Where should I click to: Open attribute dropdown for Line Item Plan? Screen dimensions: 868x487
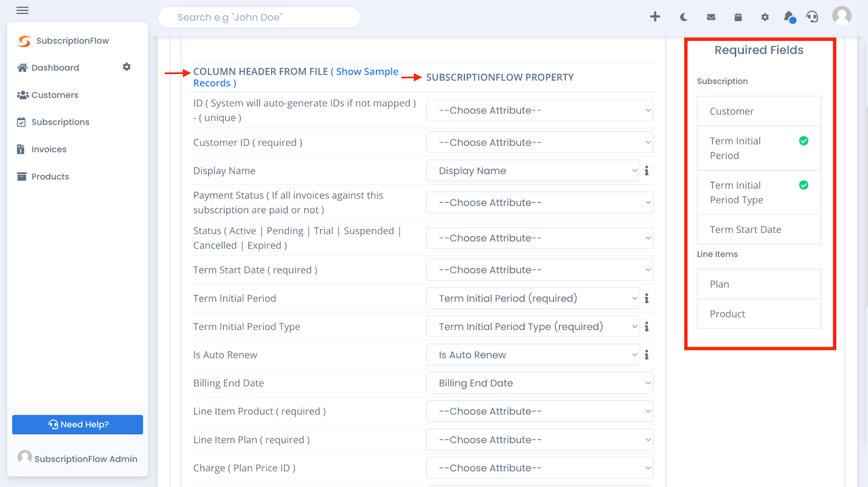pyautogui.click(x=540, y=440)
